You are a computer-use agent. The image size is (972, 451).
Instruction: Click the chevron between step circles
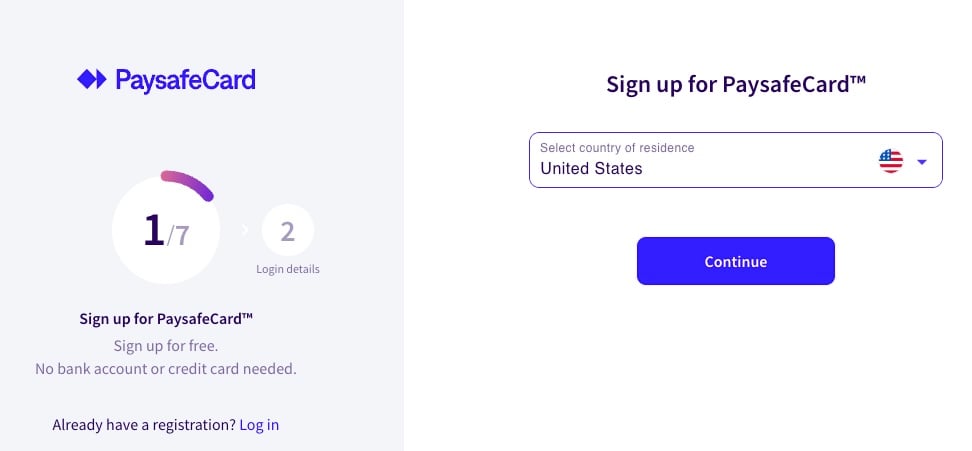click(244, 231)
